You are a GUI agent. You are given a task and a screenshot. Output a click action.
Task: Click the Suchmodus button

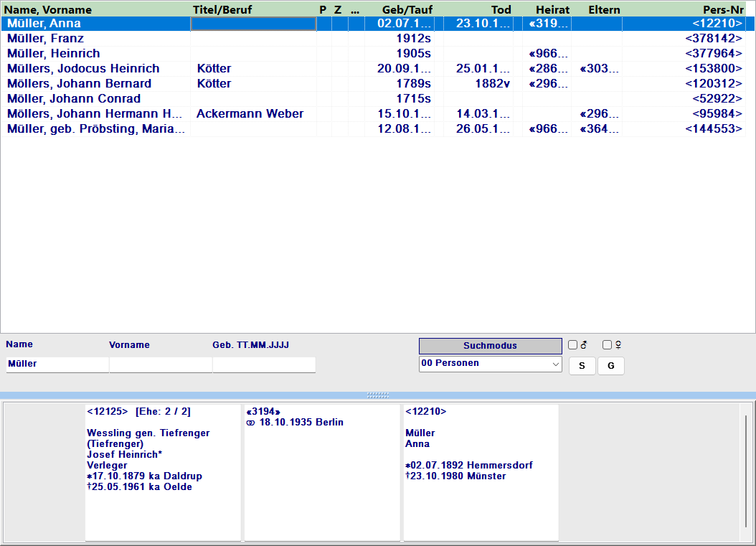coord(490,346)
